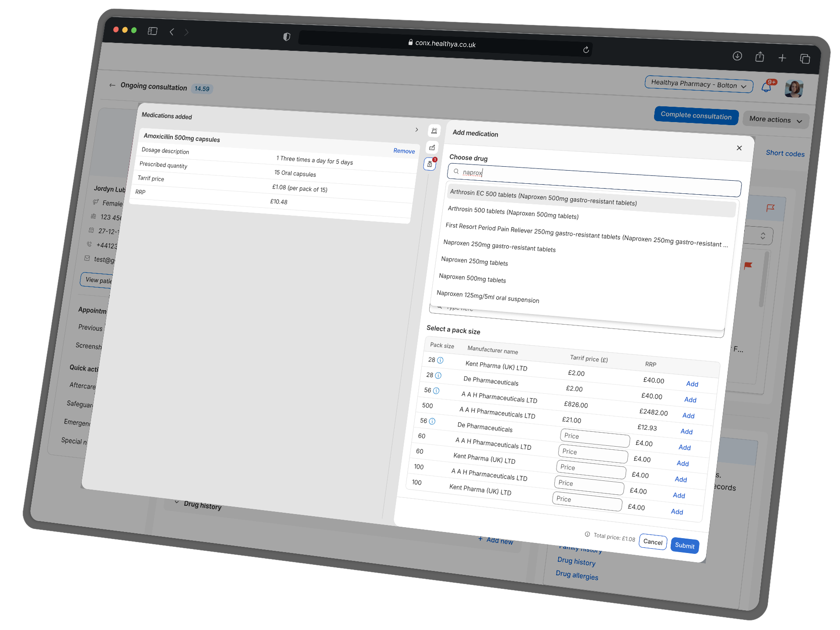Select the solid red flag icon
This screenshot has width=840, height=630.
(x=748, y=265)
